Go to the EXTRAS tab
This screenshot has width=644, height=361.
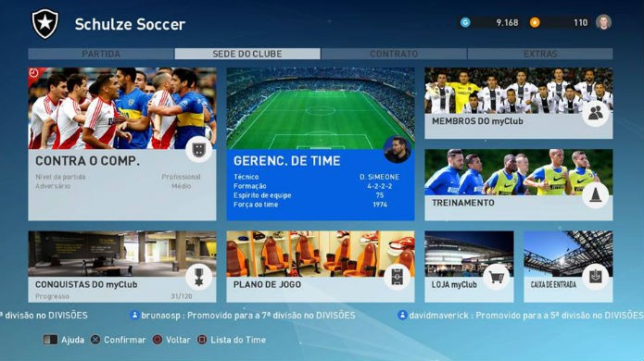(x=540, y=54)
